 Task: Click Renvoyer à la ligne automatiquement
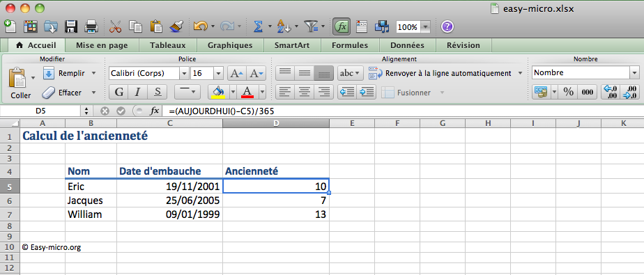click(x=440, y=74)
